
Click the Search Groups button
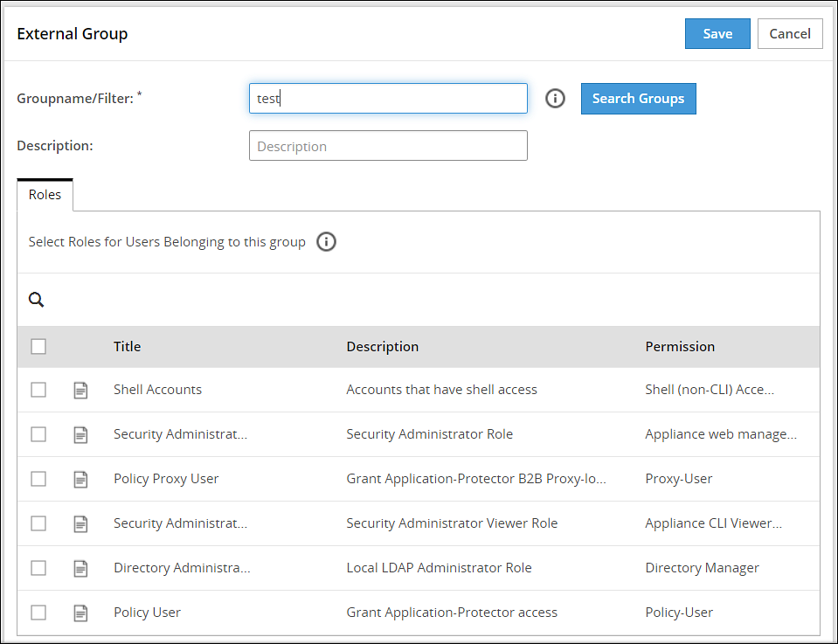(638, 99)
